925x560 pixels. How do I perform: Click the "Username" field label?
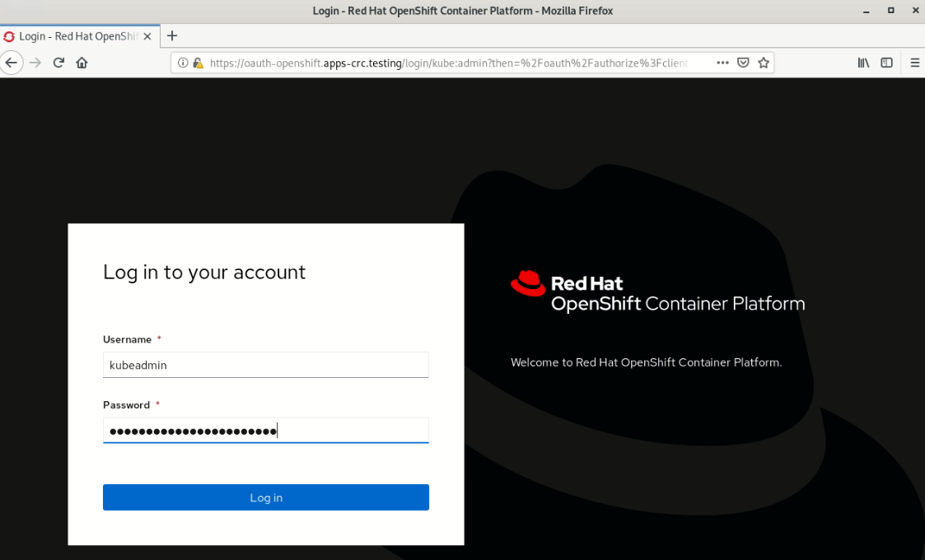(127, 339)
